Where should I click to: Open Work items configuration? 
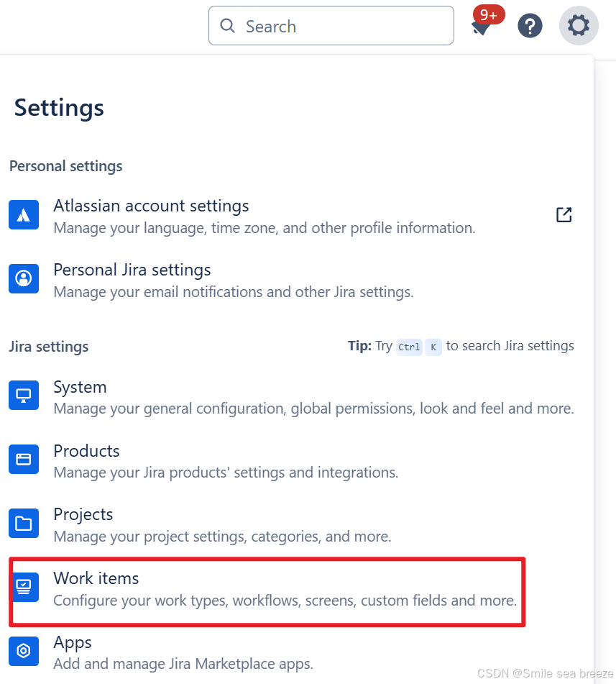tap(96, 578)
